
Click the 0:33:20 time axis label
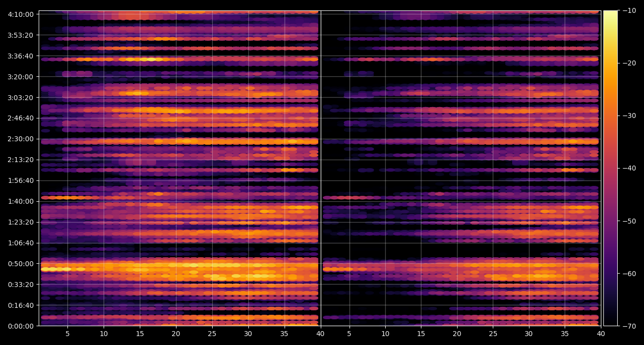point(21,285)
